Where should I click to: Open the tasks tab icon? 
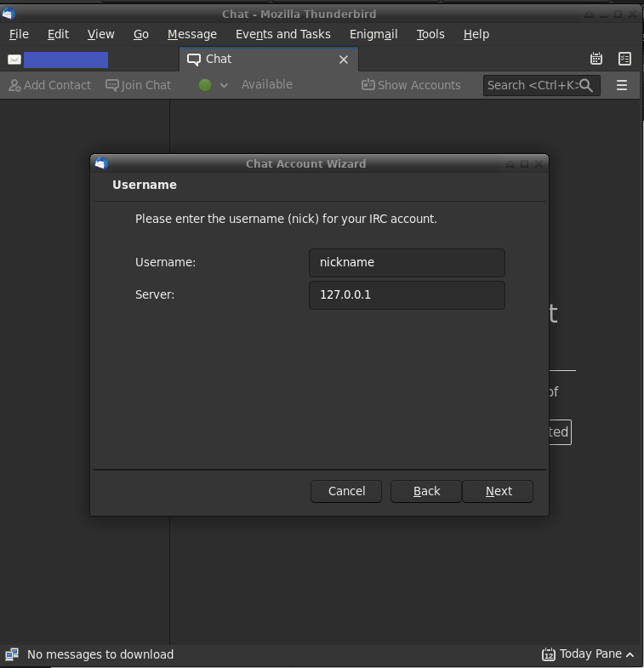[624, 59]
